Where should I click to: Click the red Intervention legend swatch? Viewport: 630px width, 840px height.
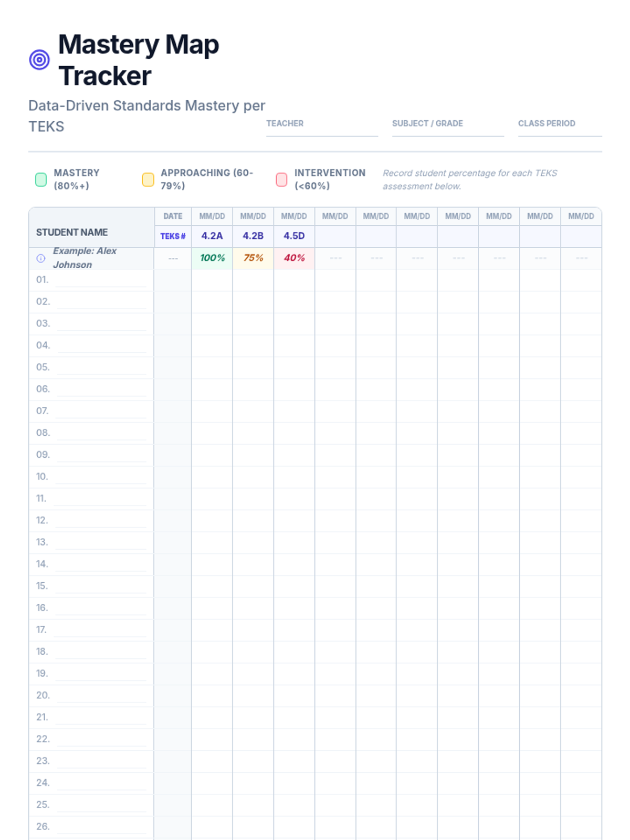tap(282, 180)
